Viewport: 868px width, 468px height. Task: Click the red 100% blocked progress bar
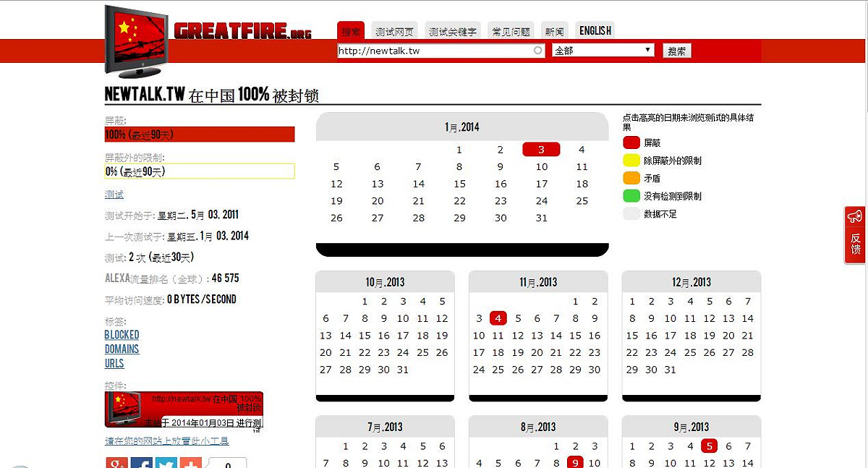pos(200,135)
